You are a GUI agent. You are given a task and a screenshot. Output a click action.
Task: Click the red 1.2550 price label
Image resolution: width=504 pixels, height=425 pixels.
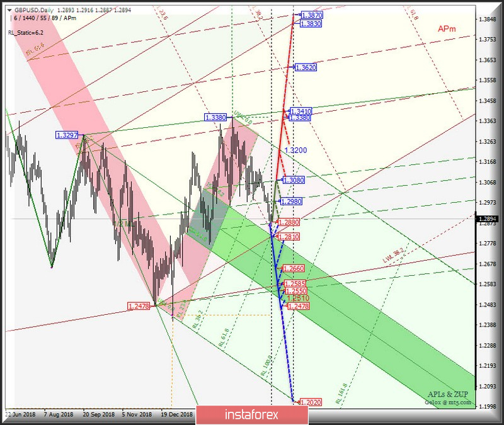click(296, 291)
